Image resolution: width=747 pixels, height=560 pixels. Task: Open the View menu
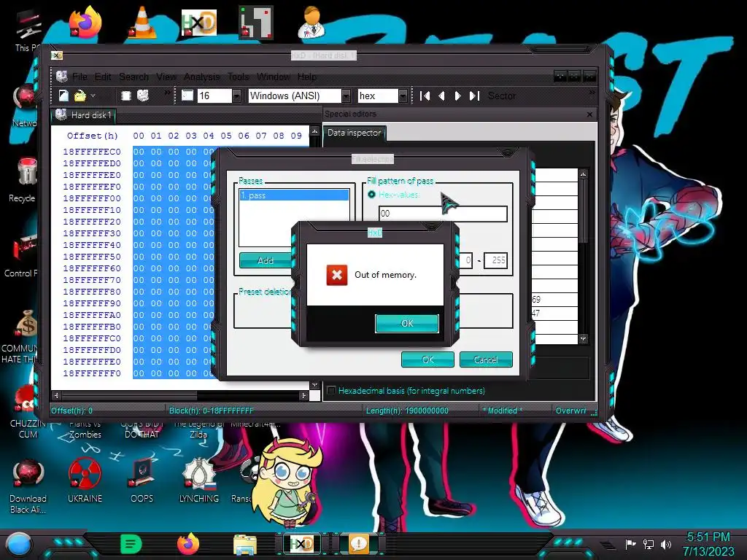click(x=166, y=77)
